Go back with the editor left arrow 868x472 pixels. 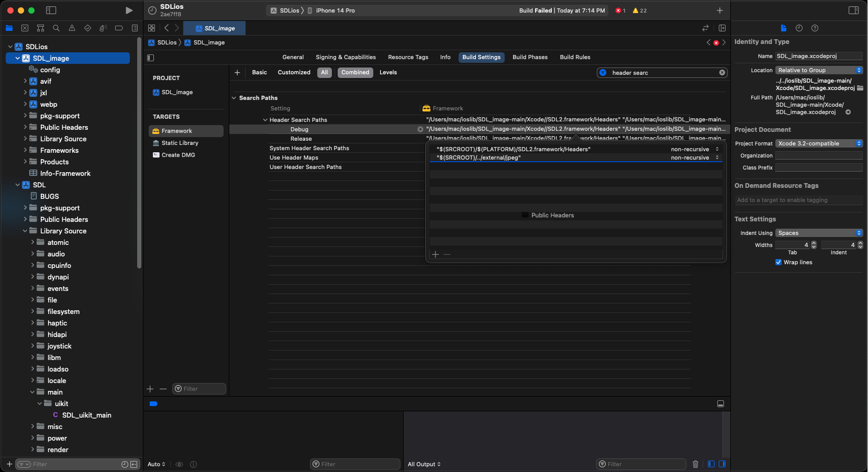[166, 28]
